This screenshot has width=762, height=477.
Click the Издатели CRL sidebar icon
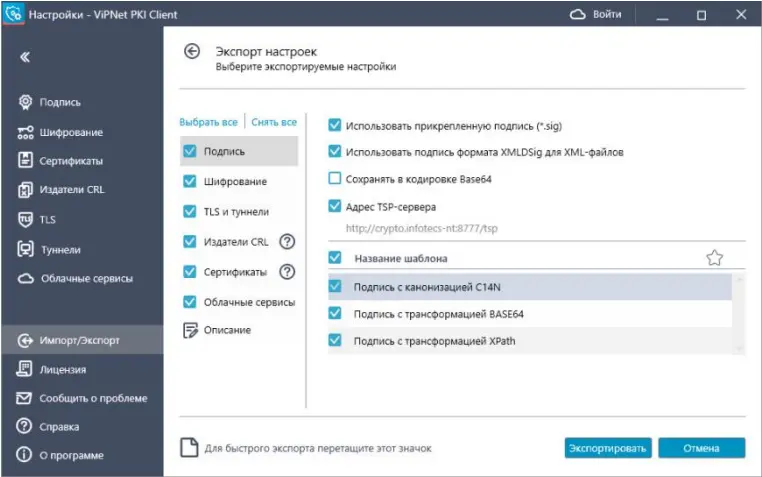[25, 189]
